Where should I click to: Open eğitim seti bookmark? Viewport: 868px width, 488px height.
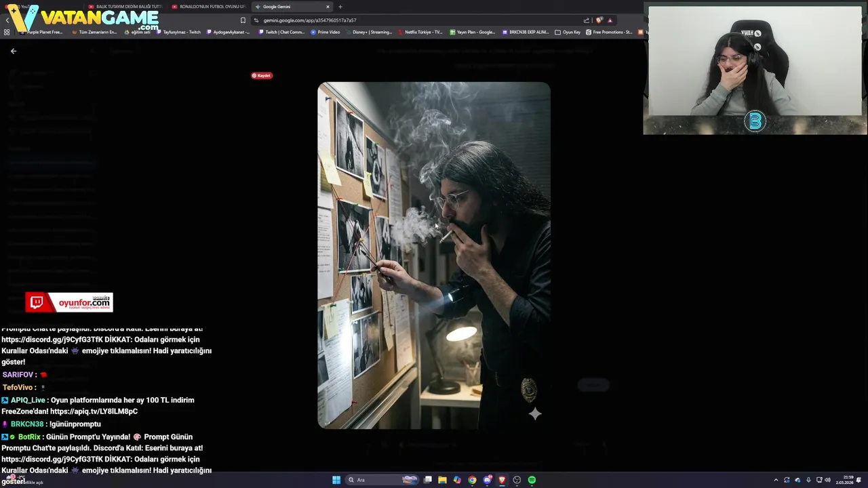coord(138,32)
